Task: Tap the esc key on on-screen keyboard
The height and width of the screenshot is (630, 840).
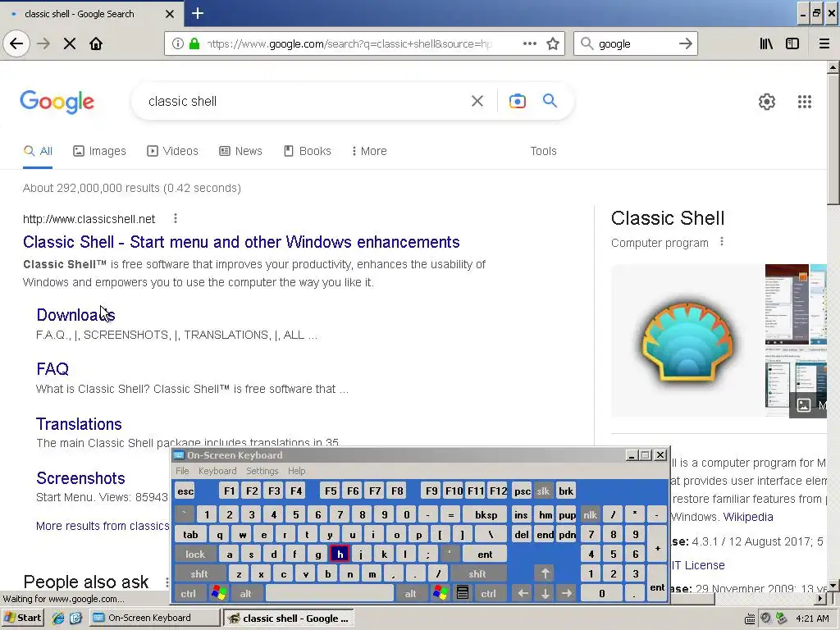Action: 185,491
